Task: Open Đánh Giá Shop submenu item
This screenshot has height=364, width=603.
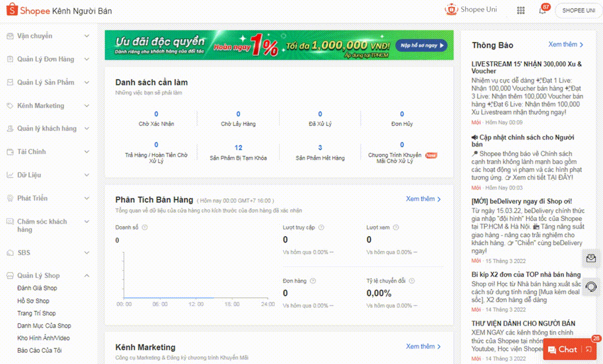Action: (x=37, y=288)
